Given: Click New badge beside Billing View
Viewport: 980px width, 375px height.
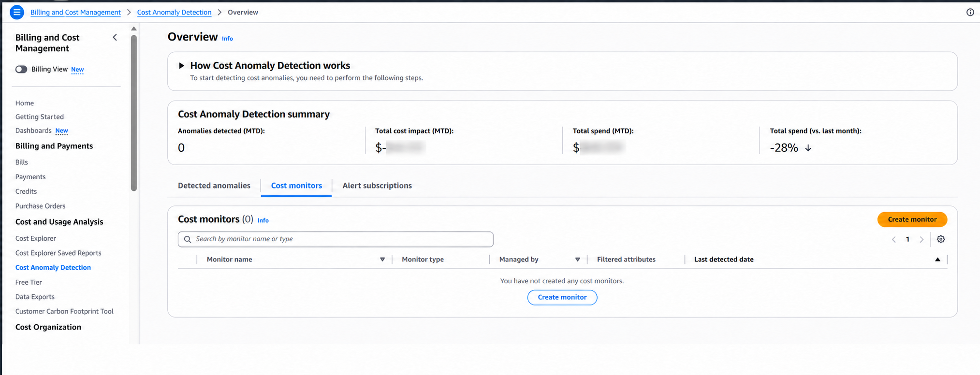Looking at the screenshot, I should tap(77, 70).
